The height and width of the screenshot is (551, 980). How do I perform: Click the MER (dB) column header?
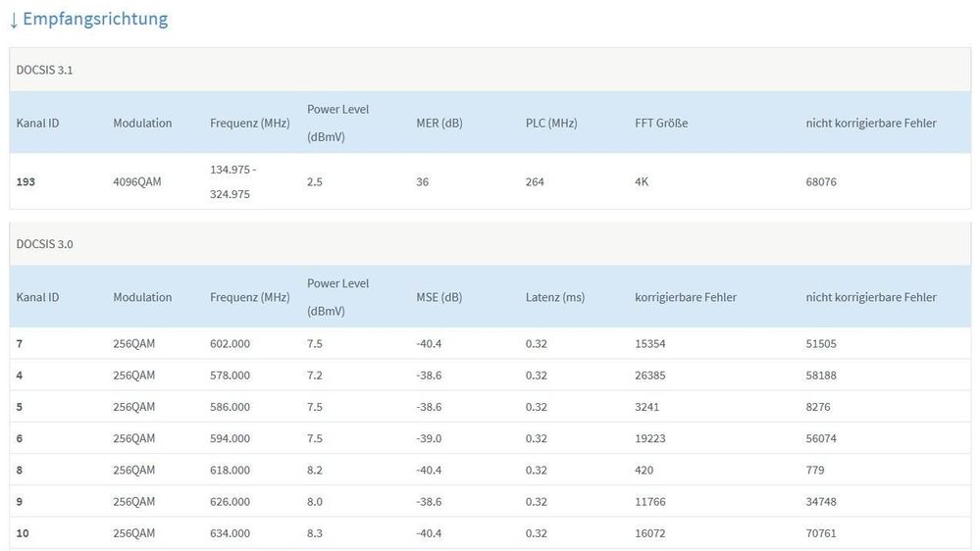[x=438, y=124]
